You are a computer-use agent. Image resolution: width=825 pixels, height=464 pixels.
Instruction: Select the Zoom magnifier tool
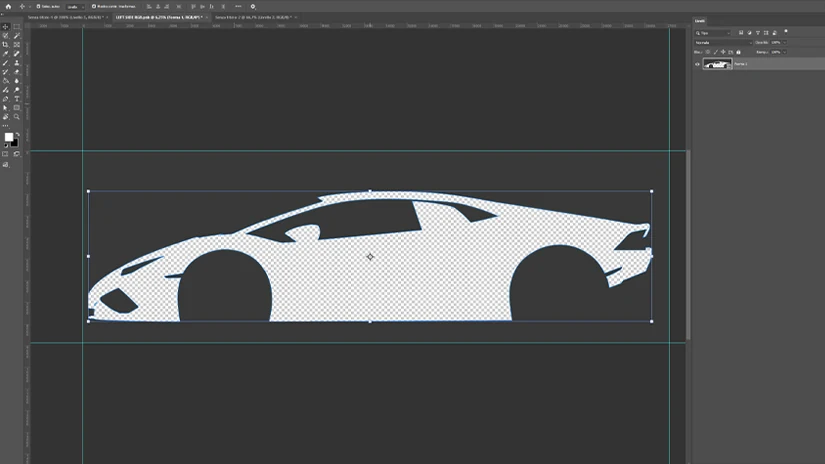17,116
